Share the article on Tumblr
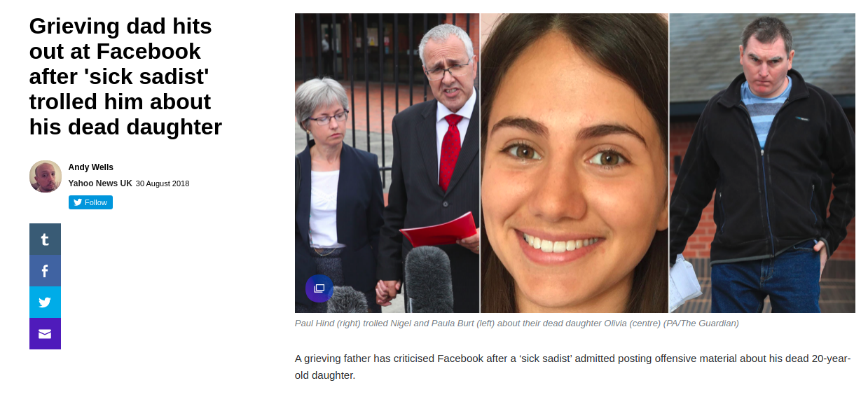This screenshot has height=397, width=868. coord(45,239)
